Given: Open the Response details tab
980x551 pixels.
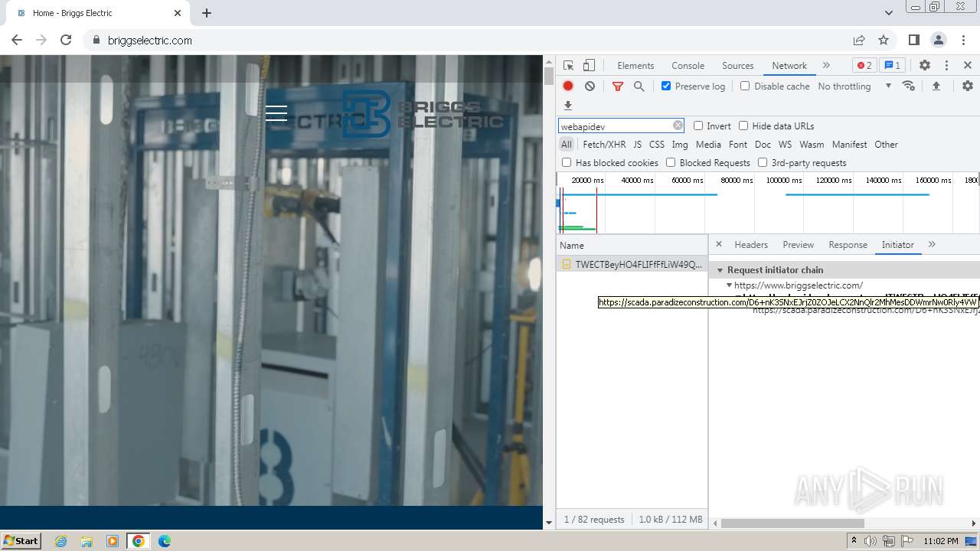Looking at the screenshot, I should click(x=848, y=244).
